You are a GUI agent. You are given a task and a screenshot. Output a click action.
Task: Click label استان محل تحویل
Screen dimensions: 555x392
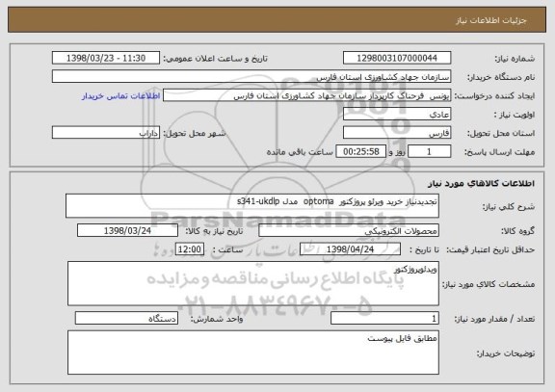coord(501,133)
